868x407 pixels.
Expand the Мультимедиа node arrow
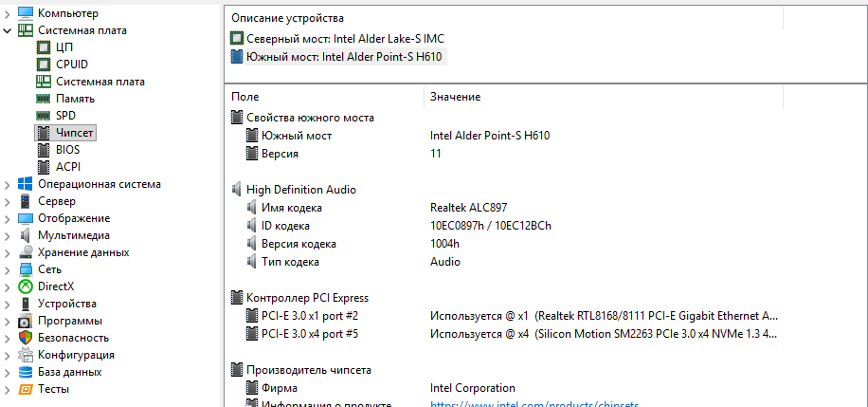8,235
